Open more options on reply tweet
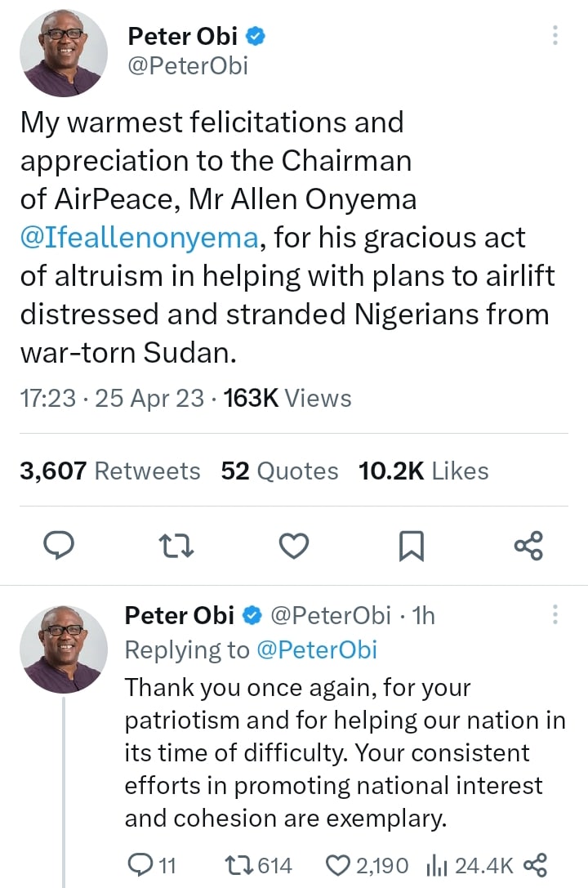Image resolution: width=588 pixels, height=888 pixels. pos(555,614)
